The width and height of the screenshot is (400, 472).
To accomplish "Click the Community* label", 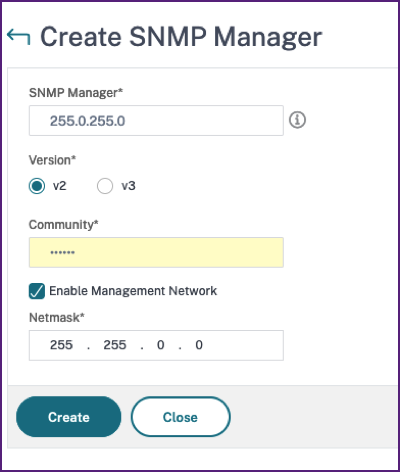I will [x=64, y=225].
